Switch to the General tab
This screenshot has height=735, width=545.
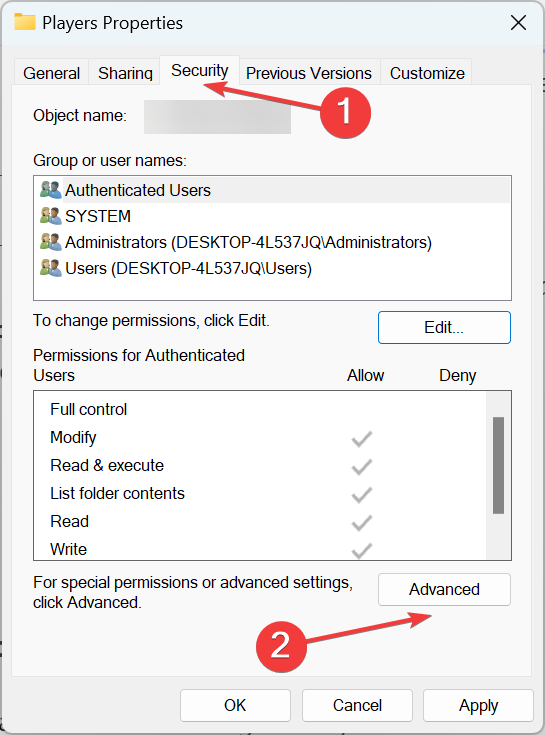point(52,73)
